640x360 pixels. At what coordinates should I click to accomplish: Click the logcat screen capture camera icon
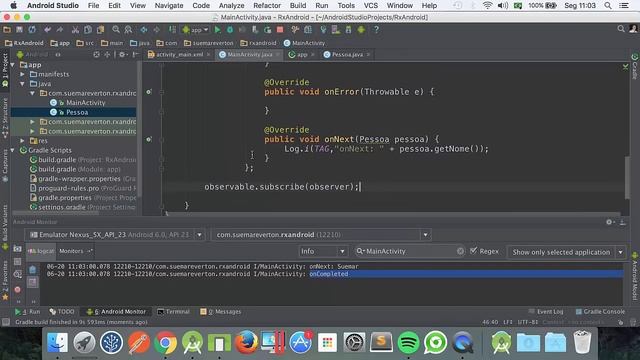18,249
